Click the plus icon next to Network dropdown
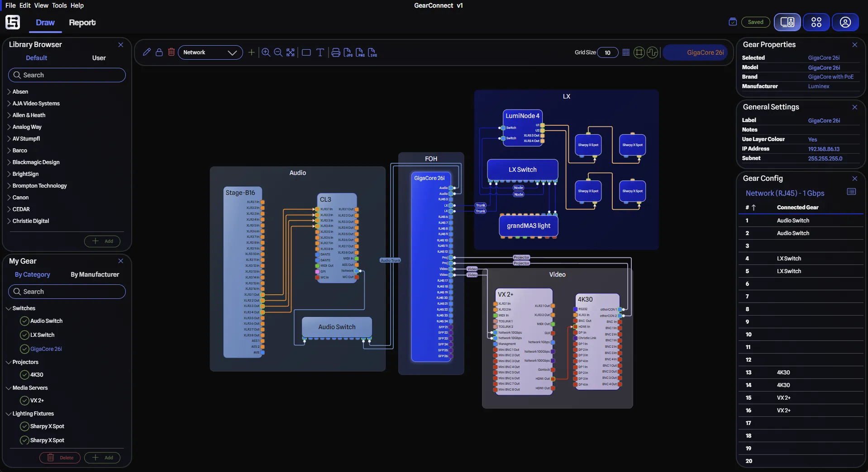 click(x=252, y=52)
